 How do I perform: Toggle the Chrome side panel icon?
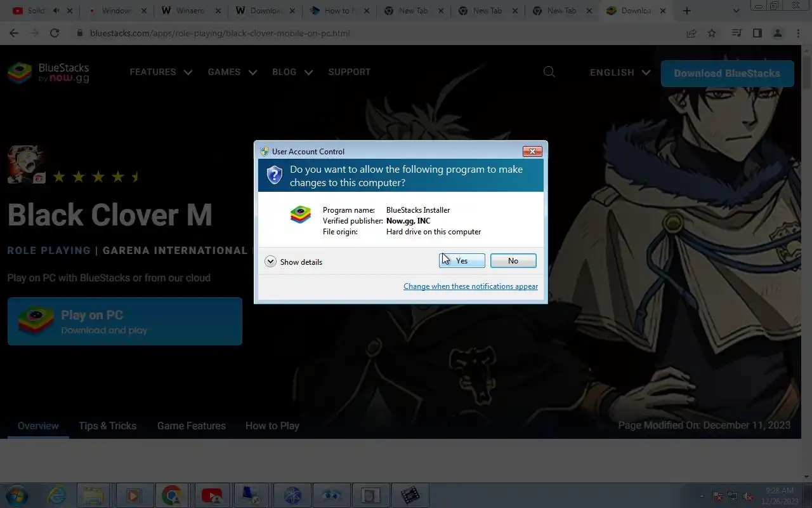(757, 33)
